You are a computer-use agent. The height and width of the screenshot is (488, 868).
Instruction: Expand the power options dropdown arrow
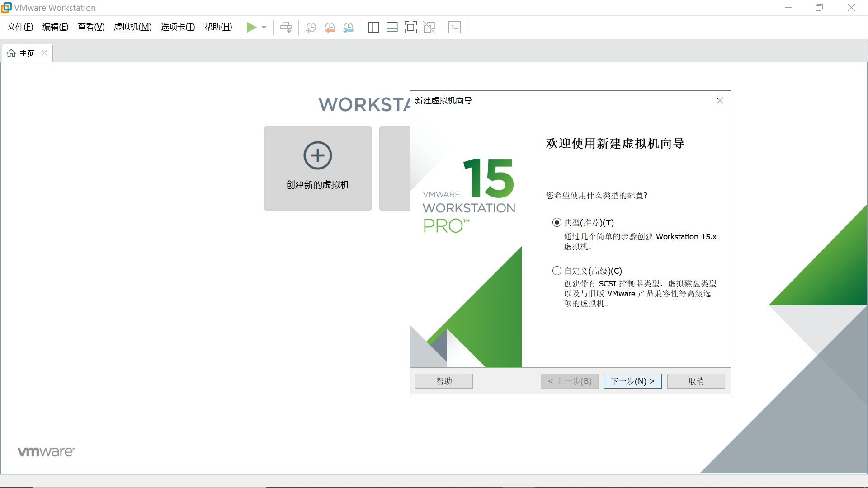pyautogui.click(x=264, y=28)
